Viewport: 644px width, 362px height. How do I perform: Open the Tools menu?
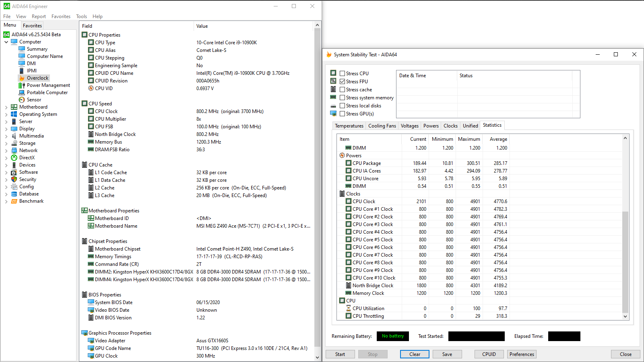click(x=81, y=16)
